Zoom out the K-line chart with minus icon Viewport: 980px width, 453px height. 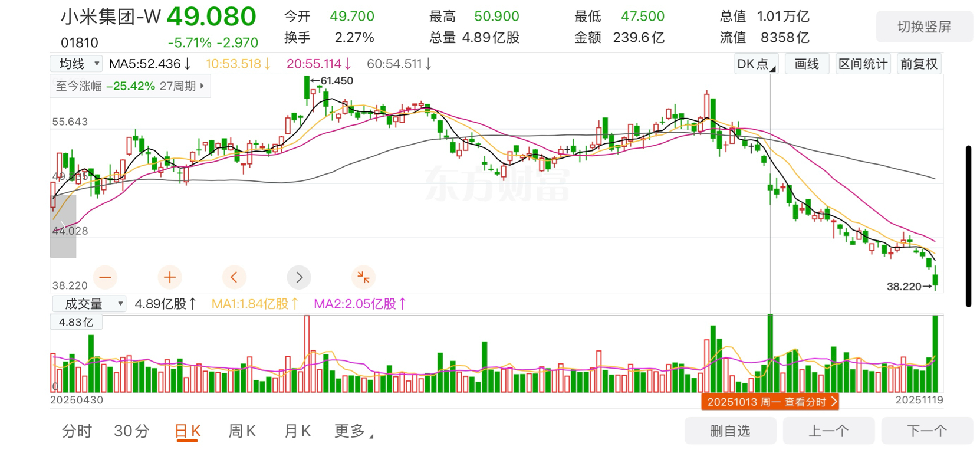[105, 277]
